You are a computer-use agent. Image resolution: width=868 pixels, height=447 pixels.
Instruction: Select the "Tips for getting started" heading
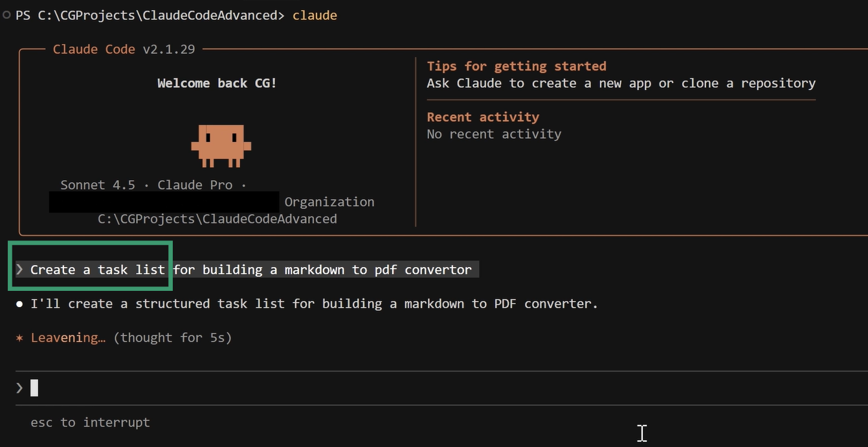(x=516, y=66)
